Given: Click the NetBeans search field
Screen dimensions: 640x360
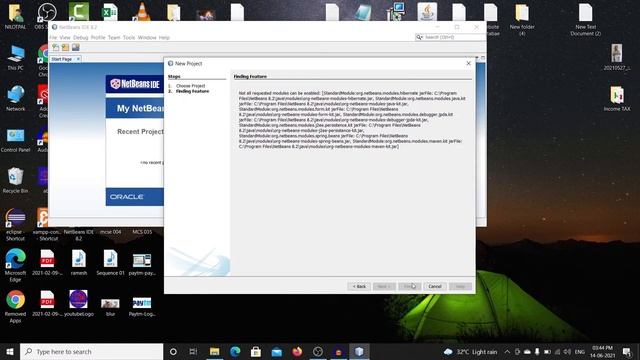Looking at the screenshot, I should tap(450, 37).
